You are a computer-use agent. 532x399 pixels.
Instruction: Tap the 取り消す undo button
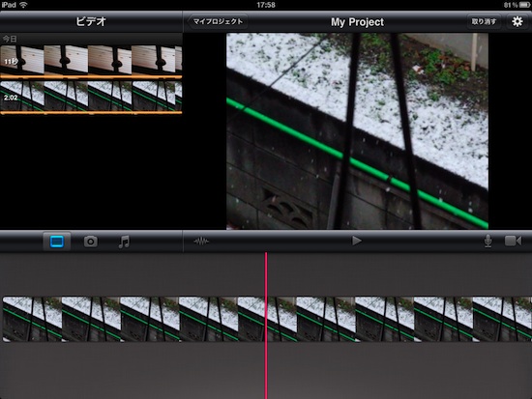coord(484,21)
